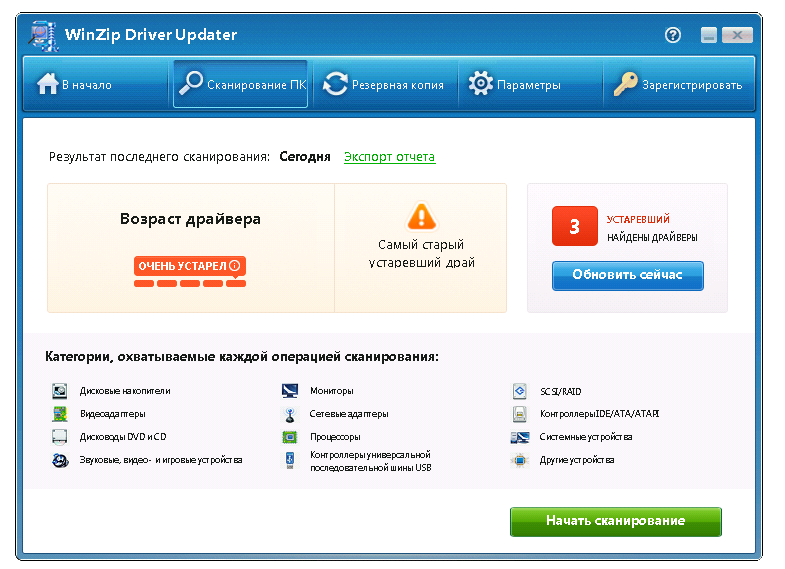Click the Сетевые адаптеры icon
The width and height of the screenshot is (785, 569).
pos(290,414)
